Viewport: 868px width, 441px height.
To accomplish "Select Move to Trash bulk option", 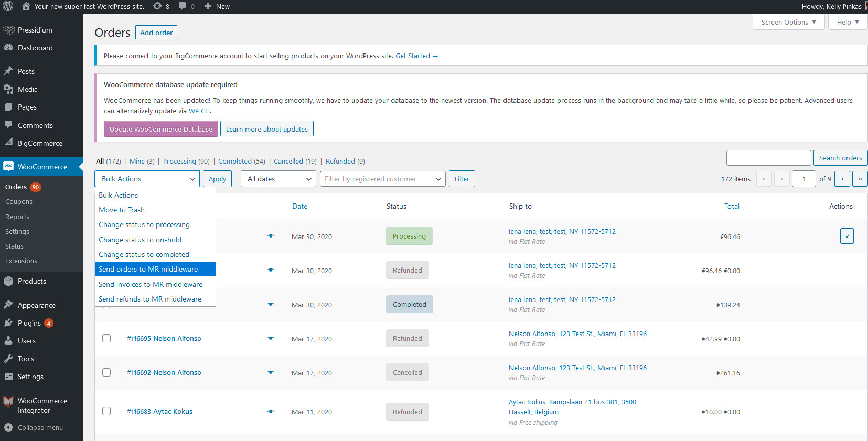I will click(x=155, y=210).
